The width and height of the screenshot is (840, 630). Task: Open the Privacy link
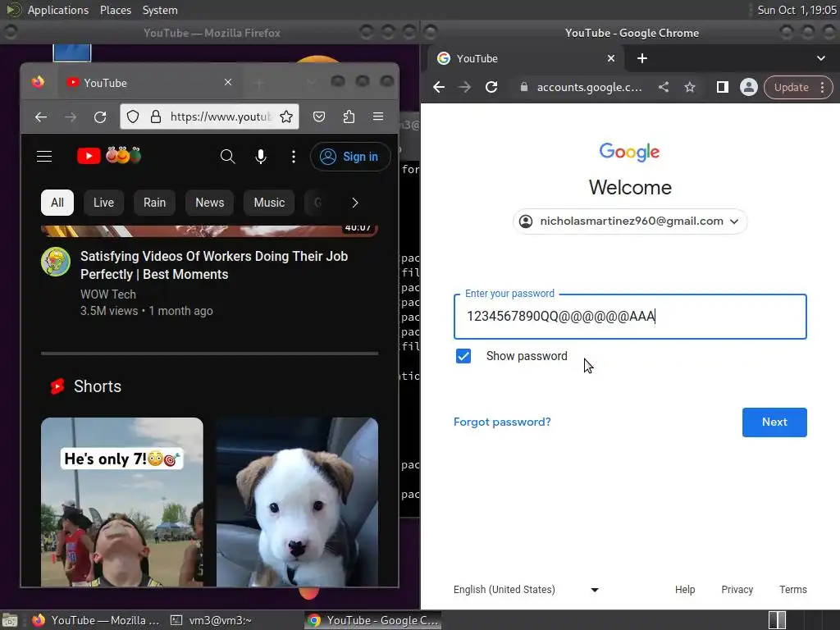coord(737,590)
